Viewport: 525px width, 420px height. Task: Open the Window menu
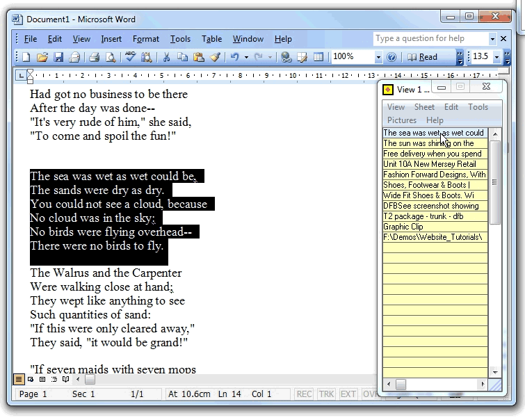(248, 39)
